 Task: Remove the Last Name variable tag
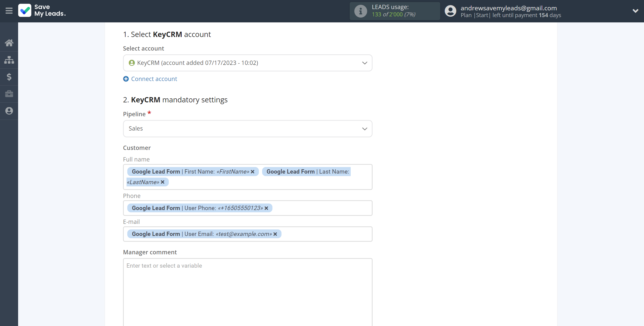click(x=163, y=182)
